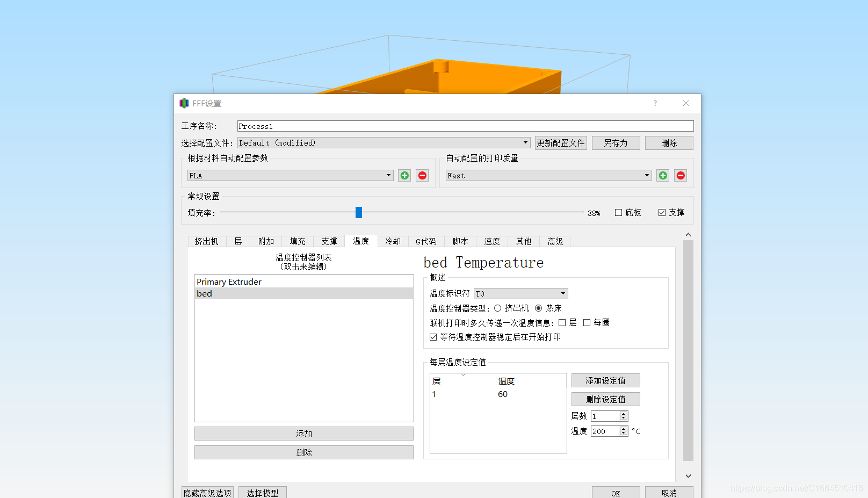
Task: Click the 层数 layer number input field
Action: [x=605, y=416]
